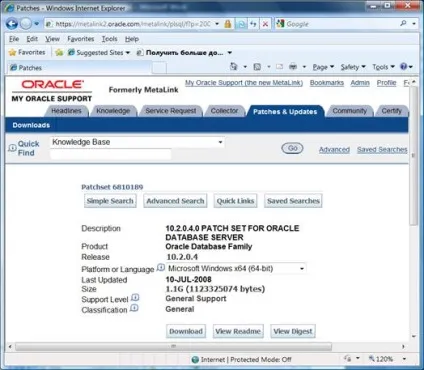Click the Oracle logo

pos(52,84)
